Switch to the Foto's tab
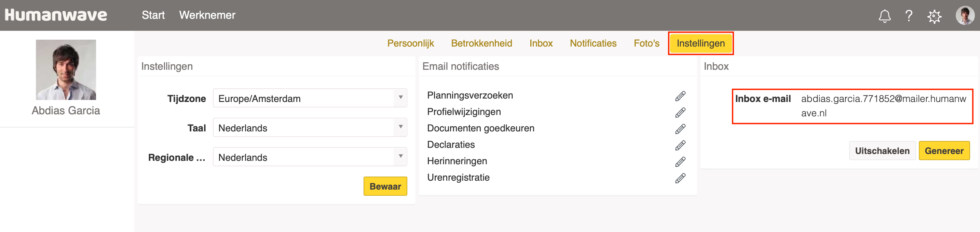The height and width of the screenshot is (232, 980). (646, 43)
